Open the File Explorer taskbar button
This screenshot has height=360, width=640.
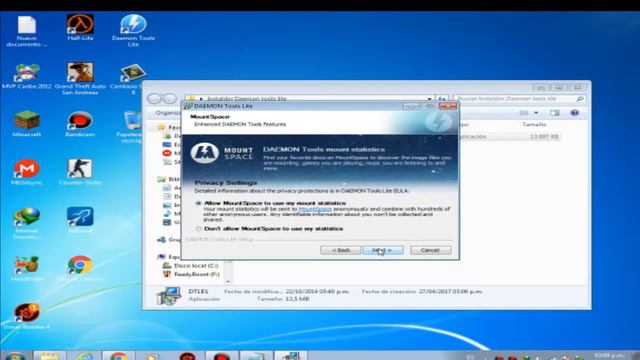click(x=49, y=356)
